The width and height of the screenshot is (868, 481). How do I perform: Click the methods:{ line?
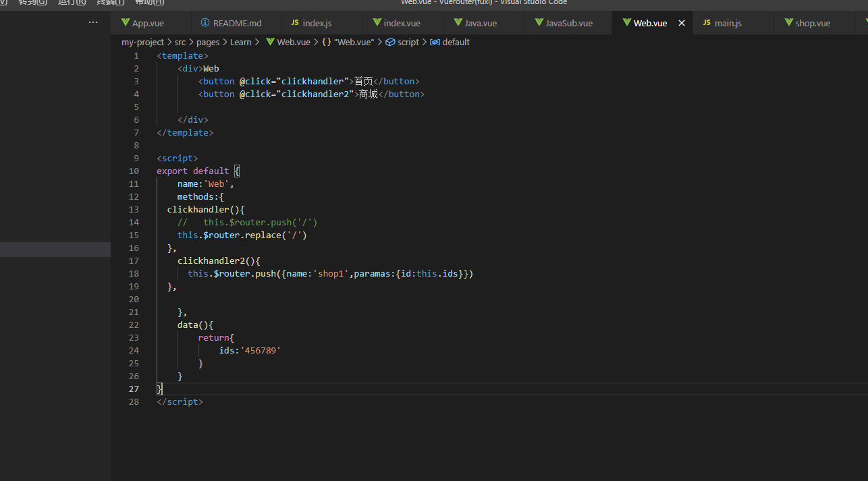click(x=200, y=197)
